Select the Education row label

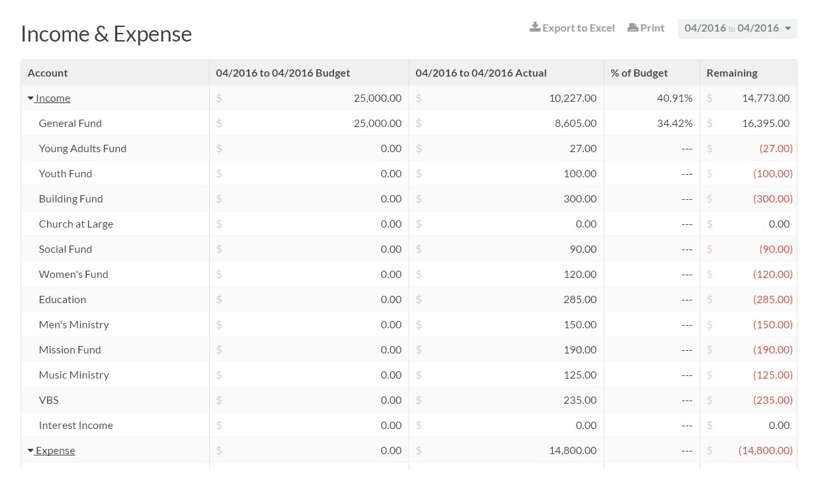[62, 300]
